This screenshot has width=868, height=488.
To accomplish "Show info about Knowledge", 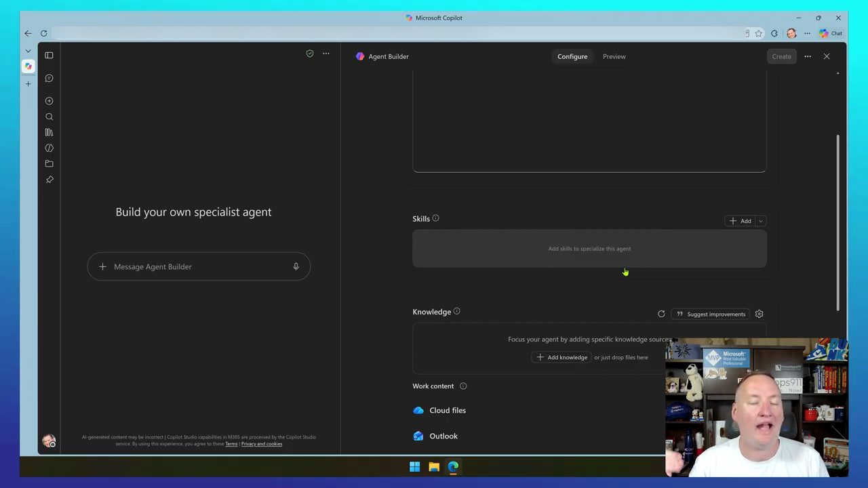I will coord(456,311).
